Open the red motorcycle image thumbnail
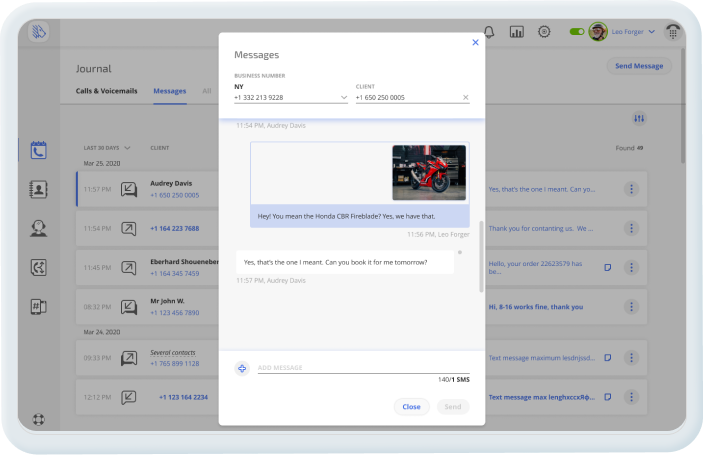 [428, 173]
